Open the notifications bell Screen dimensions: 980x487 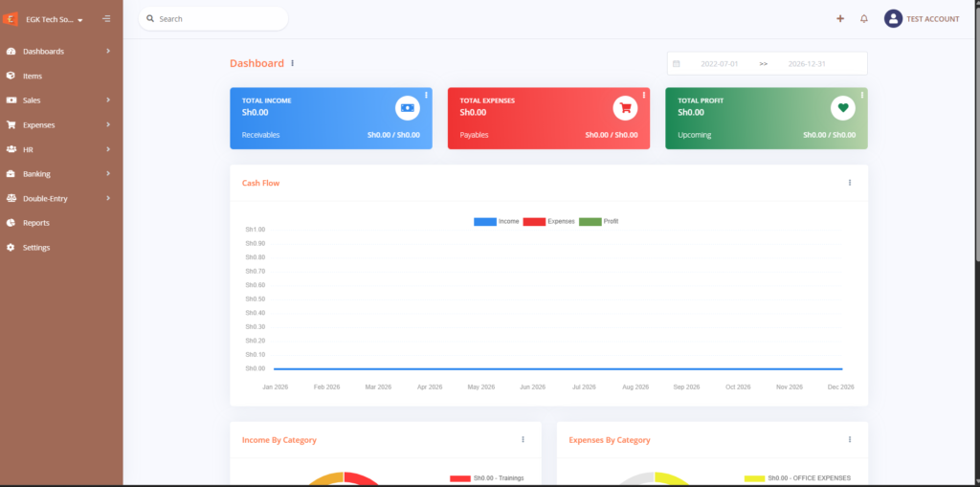click(864, 18)
